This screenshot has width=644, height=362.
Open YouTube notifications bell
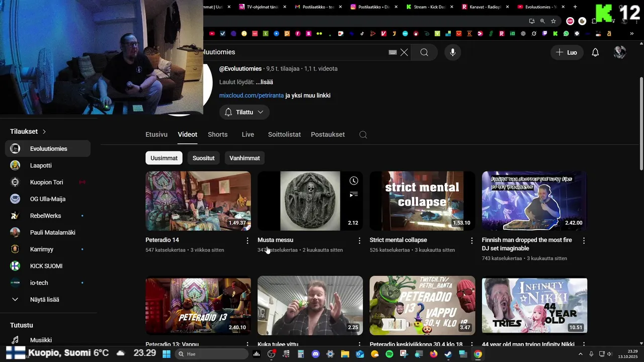coord(595,52)
